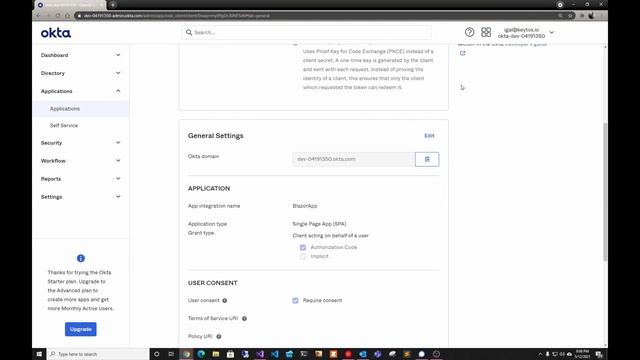Open the notification center icon
Viewport: 640px width, 360px height.
(599, 354)
